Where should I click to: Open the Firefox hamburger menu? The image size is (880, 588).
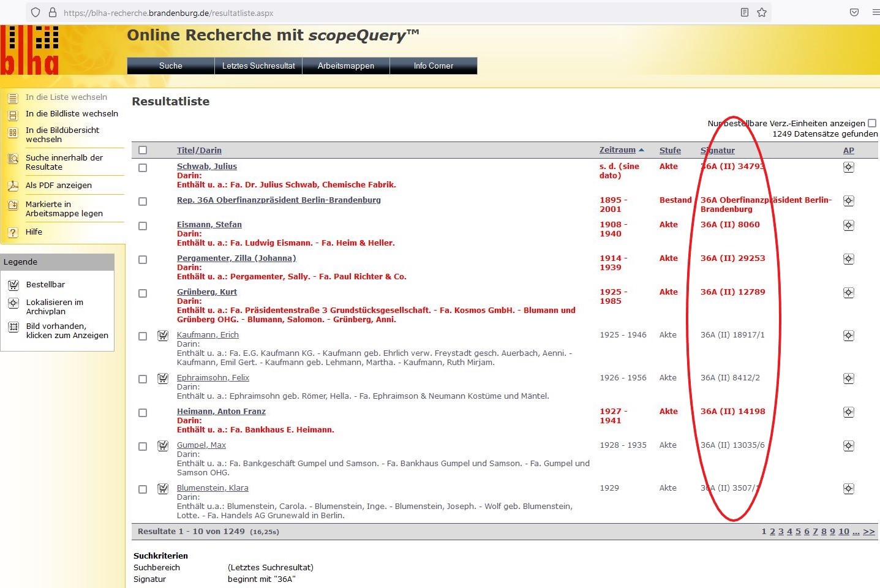pos(876,12)
